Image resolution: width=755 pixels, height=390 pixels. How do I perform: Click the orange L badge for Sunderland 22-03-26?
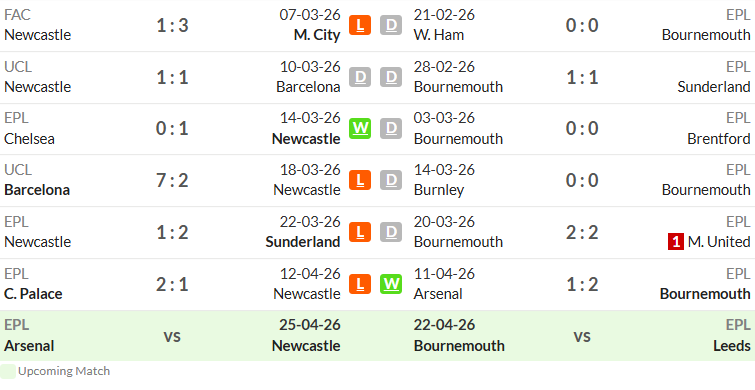click(360, 232)
